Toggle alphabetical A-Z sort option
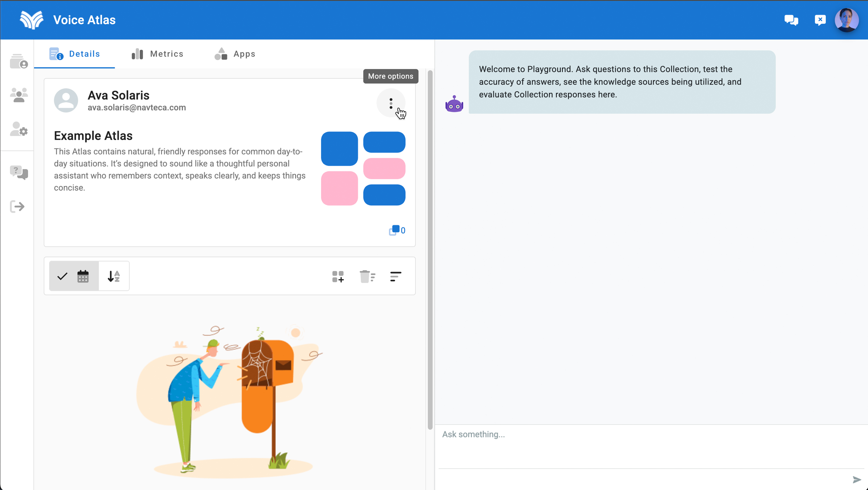 114,276
